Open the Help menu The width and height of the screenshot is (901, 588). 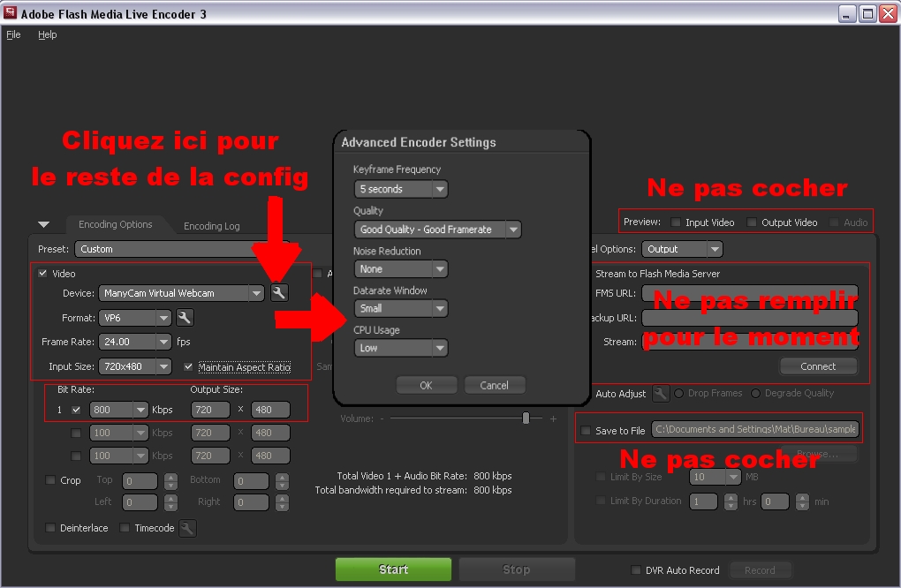point(47,34)
